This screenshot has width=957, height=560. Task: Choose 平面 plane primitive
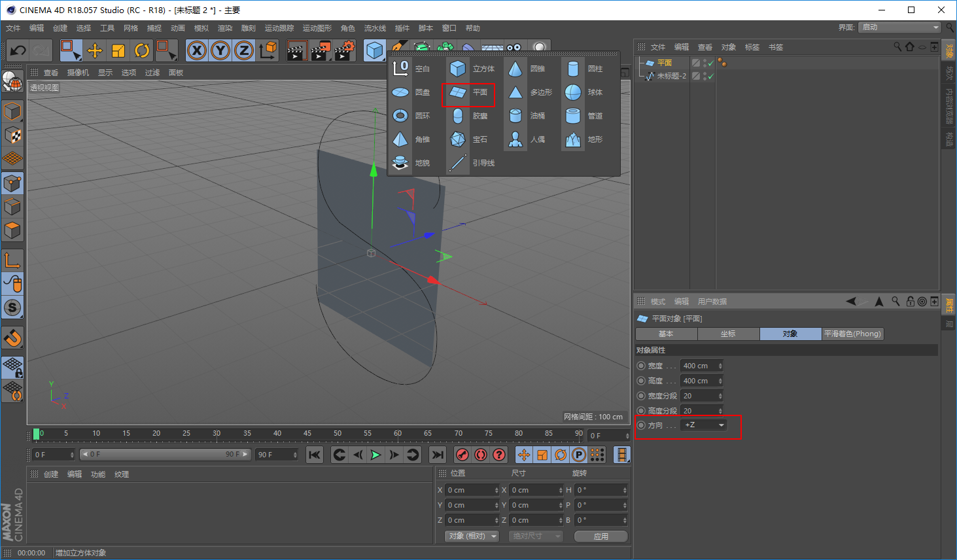coord(469,93)
